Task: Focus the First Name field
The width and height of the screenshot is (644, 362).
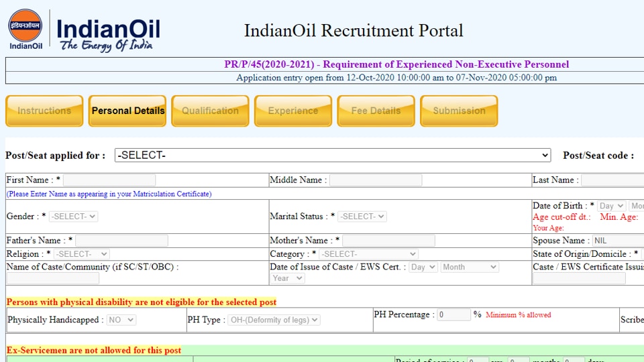Action: (109, 180)
